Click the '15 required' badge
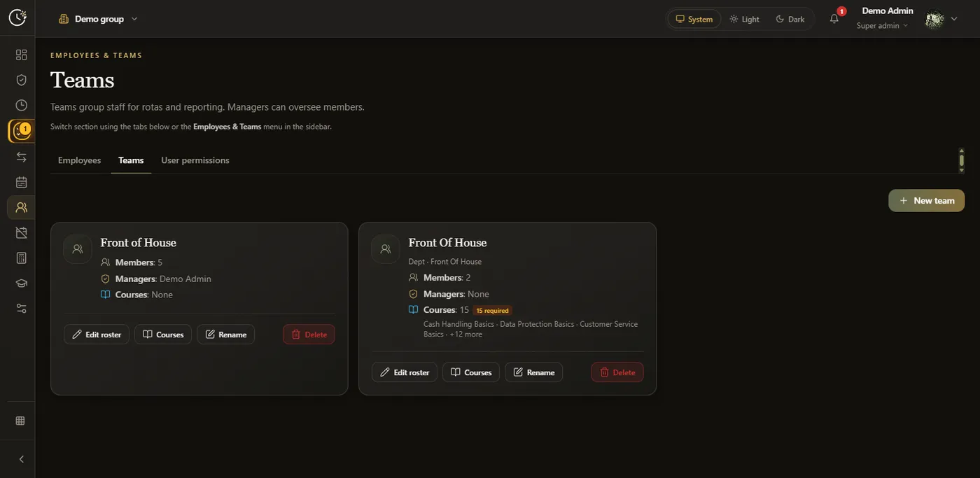980x478 pixels. tap(493, 310)
